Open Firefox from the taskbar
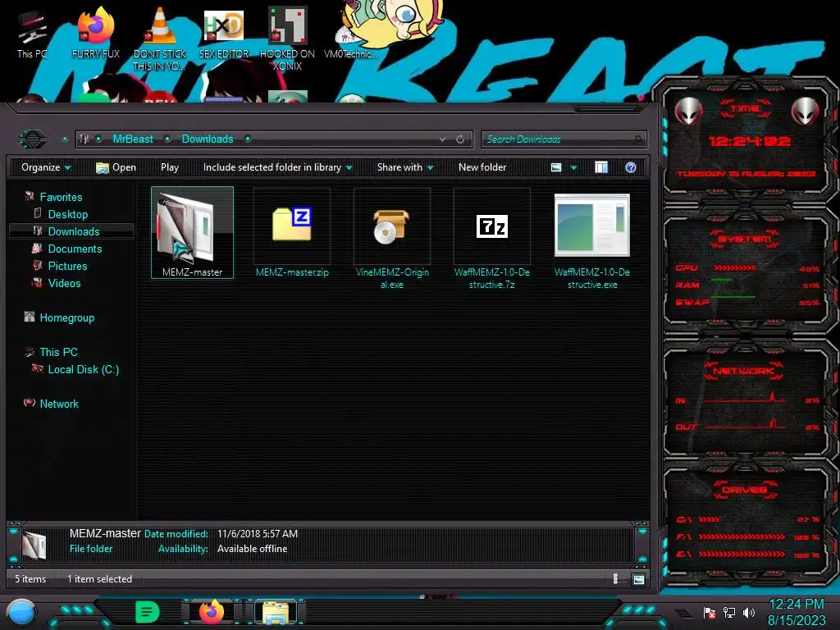This screenshot has width=840, height=630. click(211, 612)
